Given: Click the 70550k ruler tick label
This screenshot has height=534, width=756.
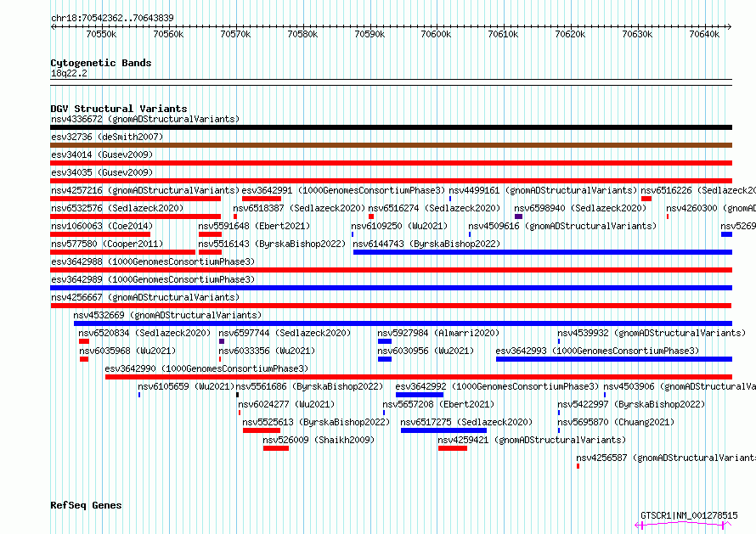Looking at the screenshot, I should pyautogui.click(x=101, y=34).
